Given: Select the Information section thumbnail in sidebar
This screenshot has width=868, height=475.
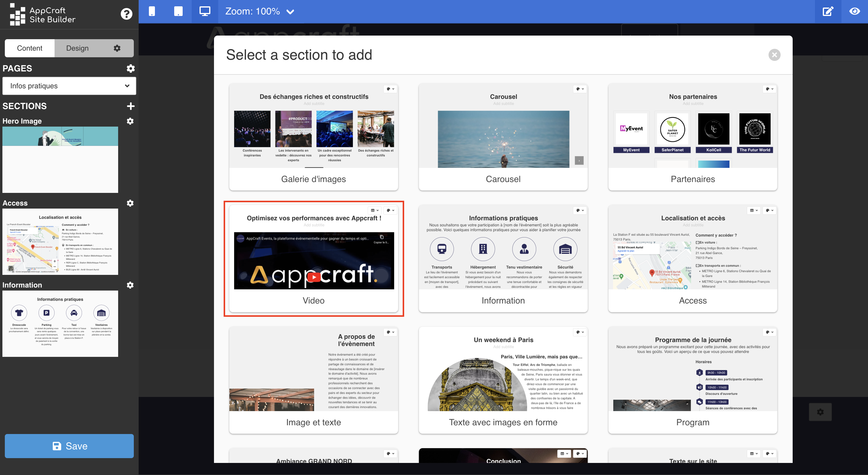Looking at the screenshot, I should point(60,323).
